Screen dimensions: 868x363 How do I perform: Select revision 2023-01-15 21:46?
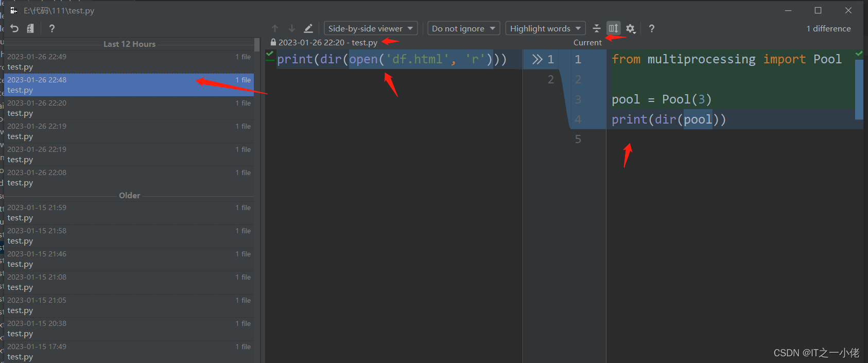click(129, 259)
